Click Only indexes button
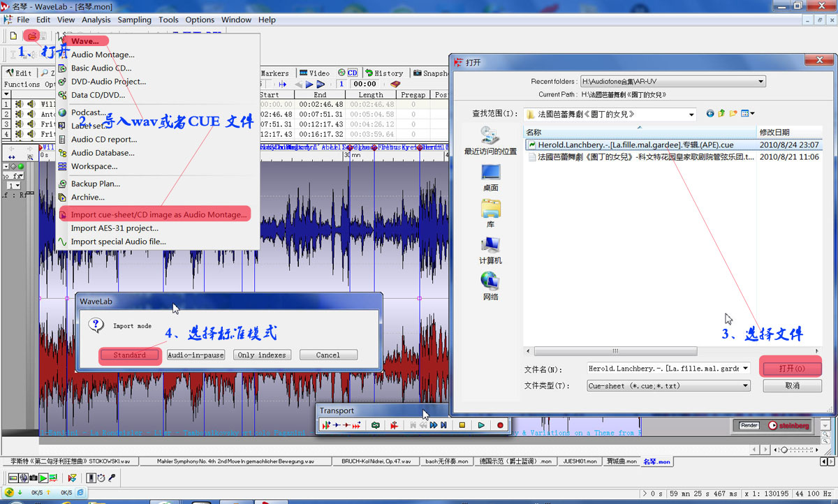The image size is (838, 504). [x=262, y=355]
